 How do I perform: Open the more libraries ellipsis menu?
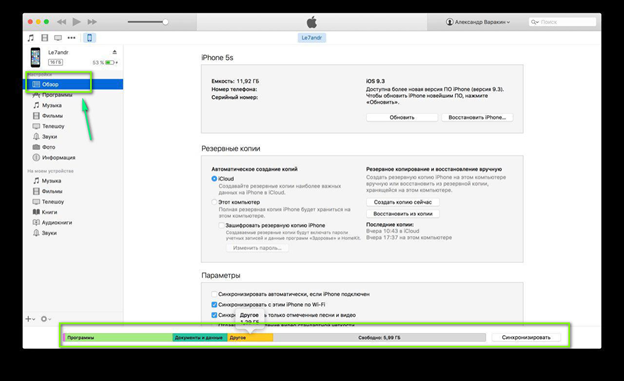click(71, 38)
